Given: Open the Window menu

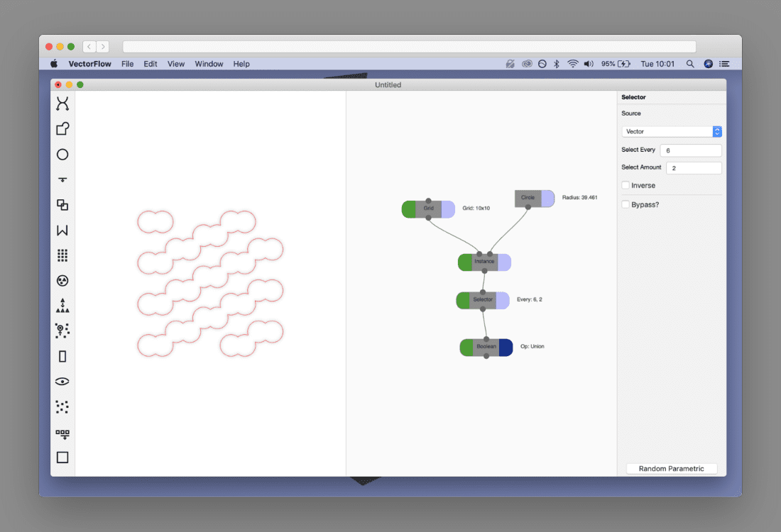Looking at the screenshot, I should pyautogui.click(x=209, y=64).
